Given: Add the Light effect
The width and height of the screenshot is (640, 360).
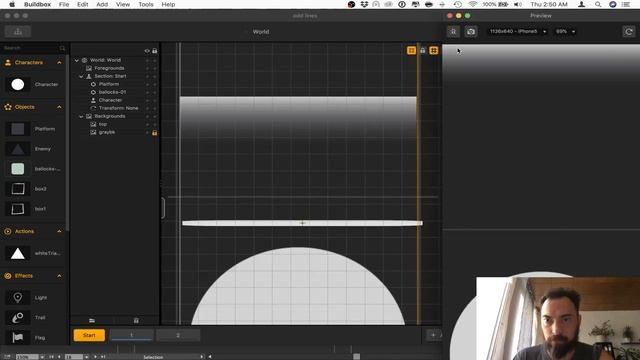Looking at the screenshot, I should [18, 298].
